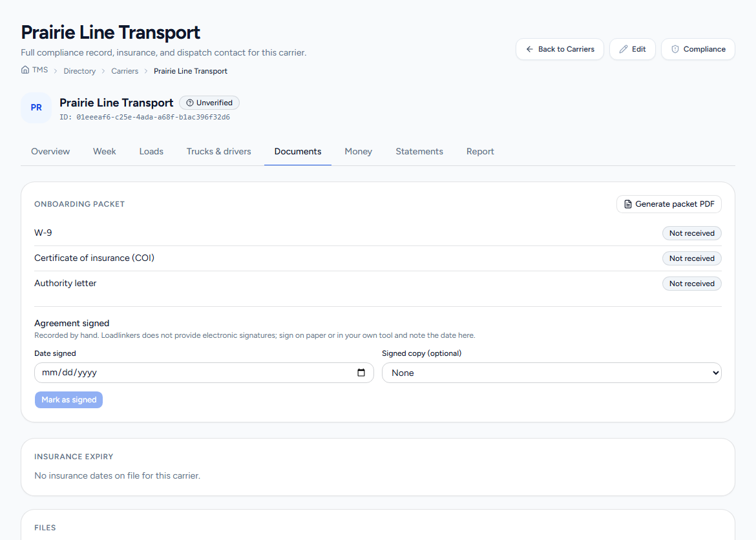This screenshot has width=756, height=540.
Task: Click the Unverified status badge
Action: [209, 103]
